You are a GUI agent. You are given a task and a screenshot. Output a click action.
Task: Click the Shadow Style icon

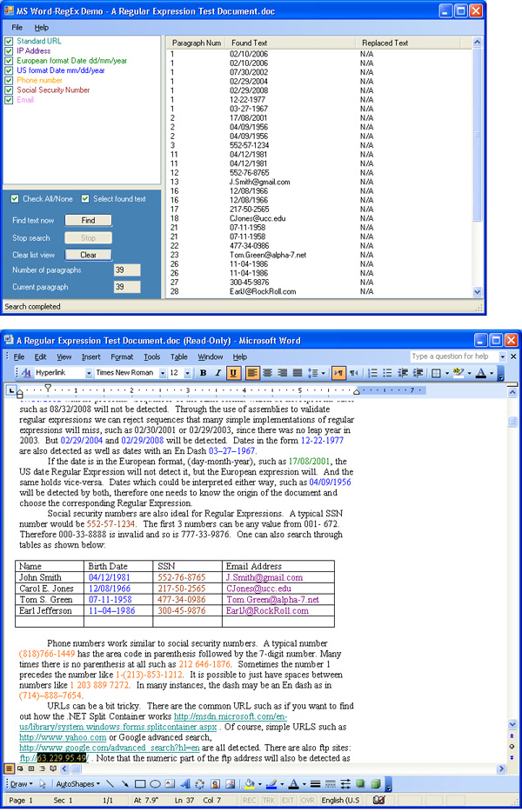point(360,784)
